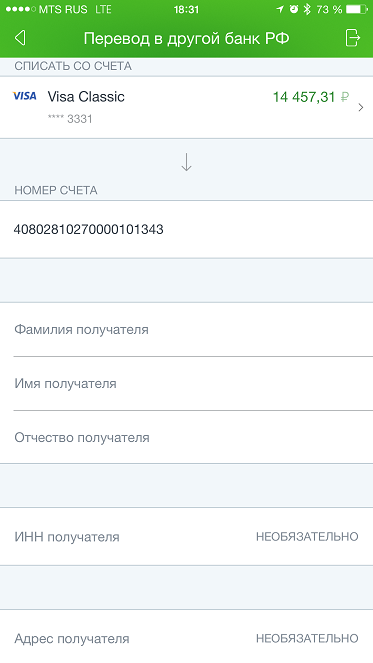Tap the Перевод в другой банк РФ title
The height and width of the screenshot is (663, 373).
186,38
